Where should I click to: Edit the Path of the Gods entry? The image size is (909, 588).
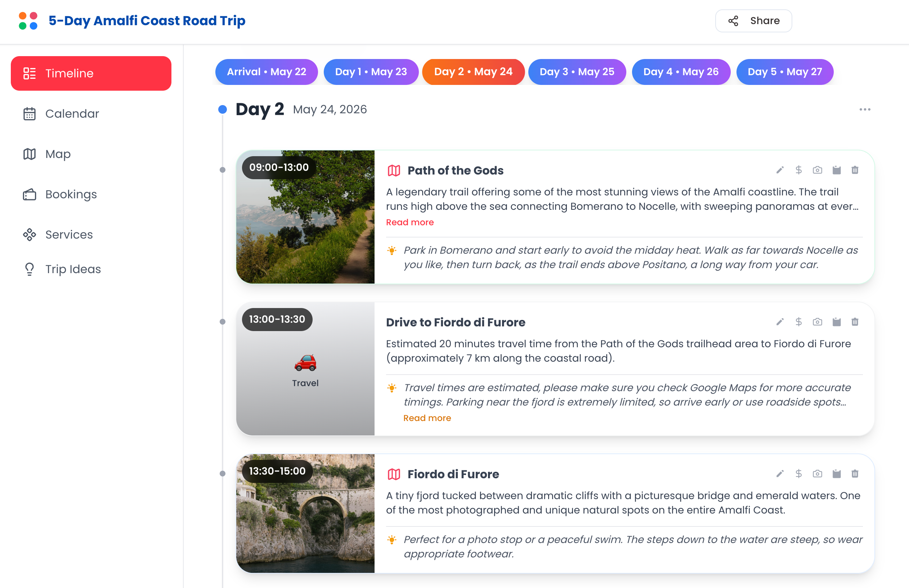780,170
